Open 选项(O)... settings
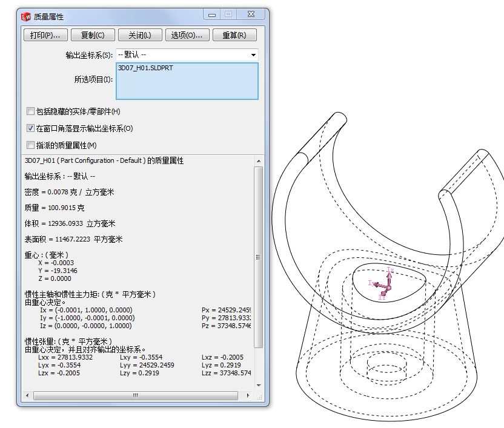504x428 pixels. (186, 35)
